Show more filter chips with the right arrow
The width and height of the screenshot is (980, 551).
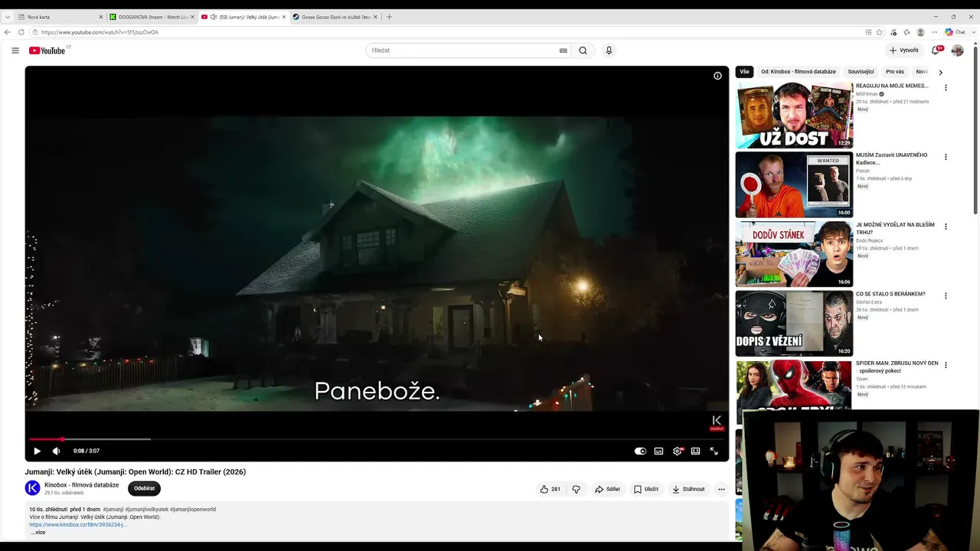click(x=940, y=72)
